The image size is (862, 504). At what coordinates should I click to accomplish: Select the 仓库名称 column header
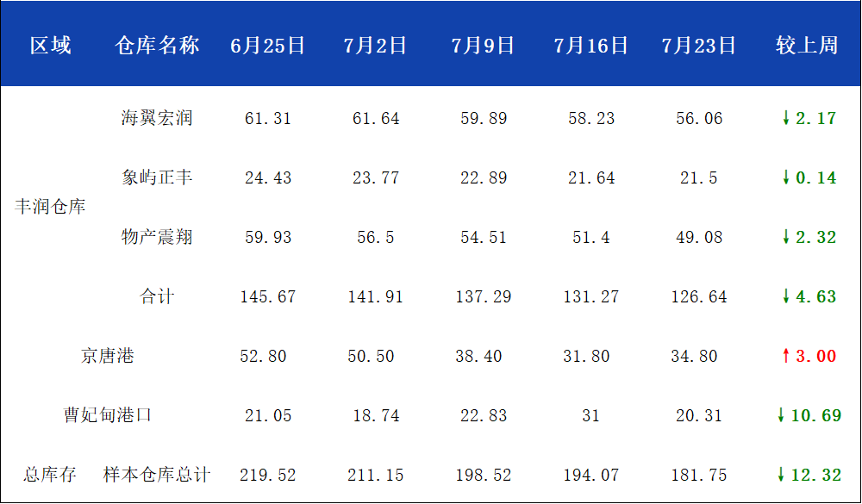157,45
